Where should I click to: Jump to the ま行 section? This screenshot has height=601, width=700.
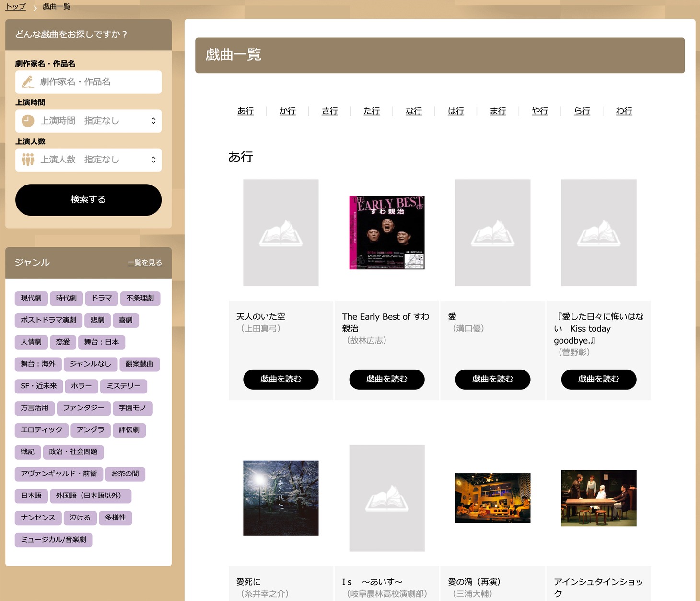click(x=498, y=111)
